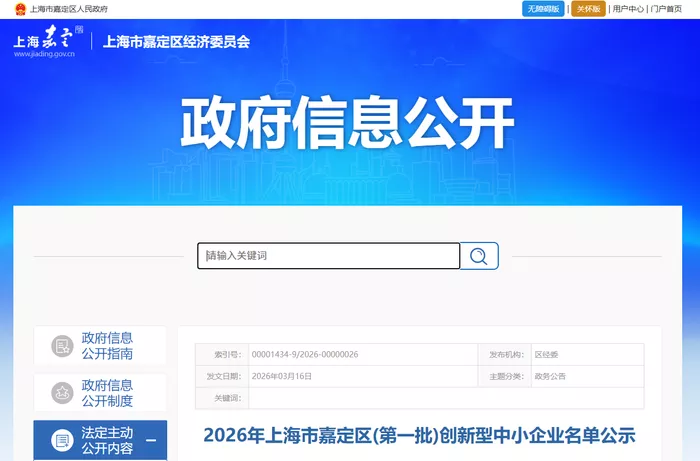Image resolution: width=700 pixels, height=461 pixels.
Task: Click the date 2026年03月16日
Action: [282, 376]
